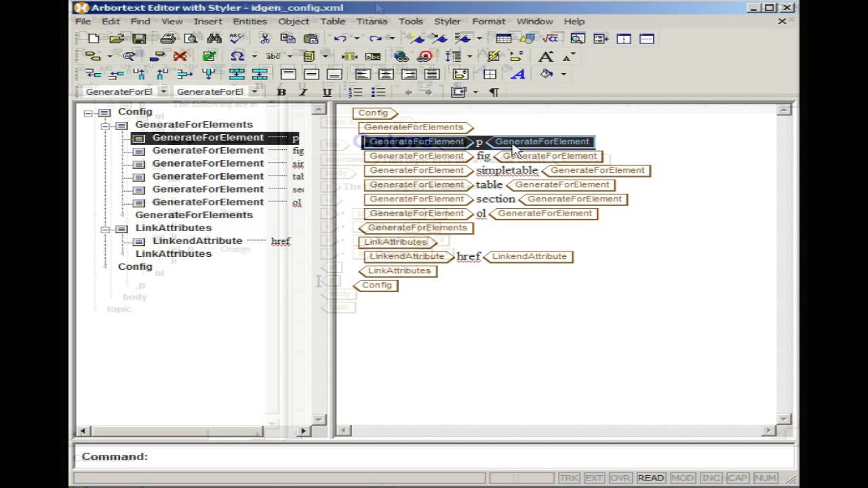
Task: Collapse the LinkAttributes tree node
Action: (105, 230)
